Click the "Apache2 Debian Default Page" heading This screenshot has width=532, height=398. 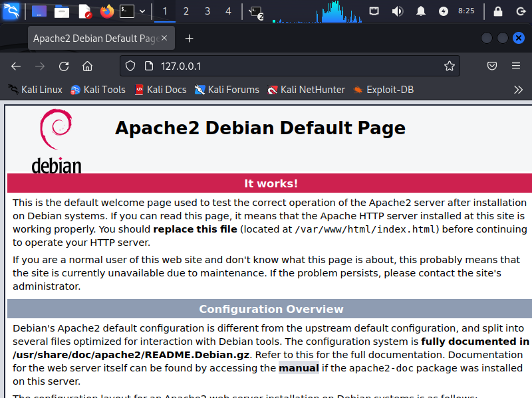click(260, 128)
